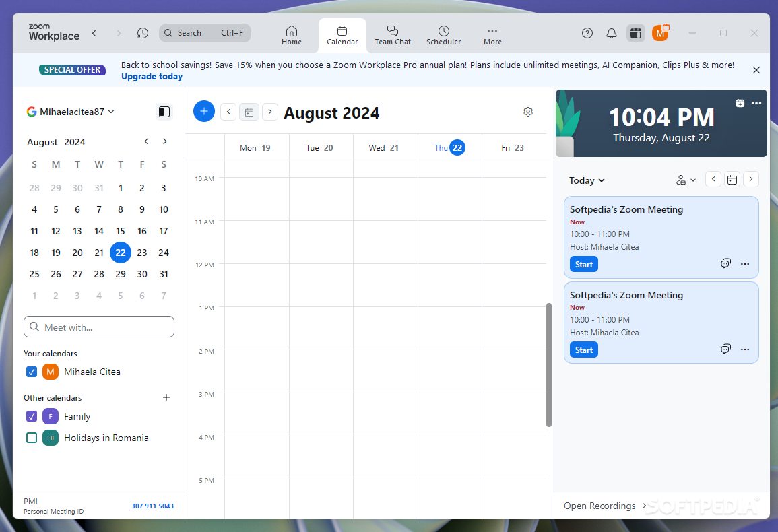Go to previous month in mini calendar
Viewport: 778px width, 532px height.
click(x=146, y=141)
